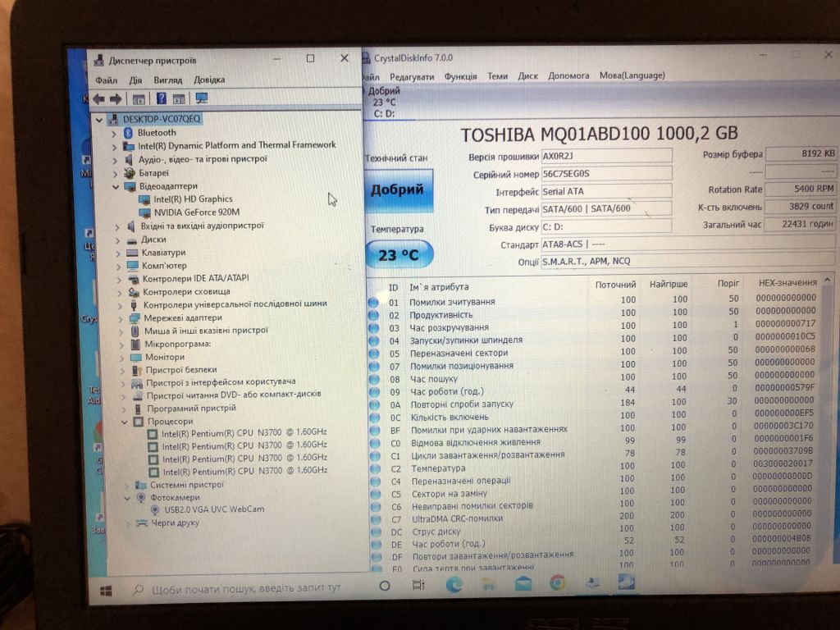Open the blue question-mark Help toolbar icon
Viewport: 840px width, 630px height.
(x=162, y=98)
